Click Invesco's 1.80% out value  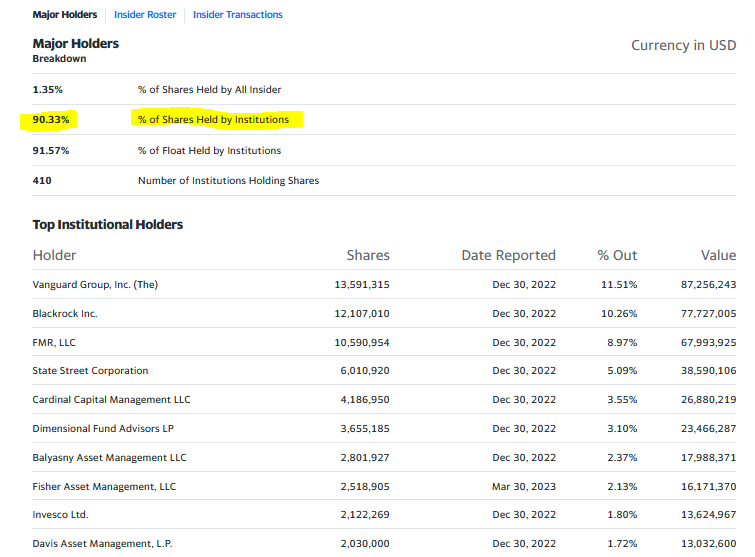tap(622, 515)
